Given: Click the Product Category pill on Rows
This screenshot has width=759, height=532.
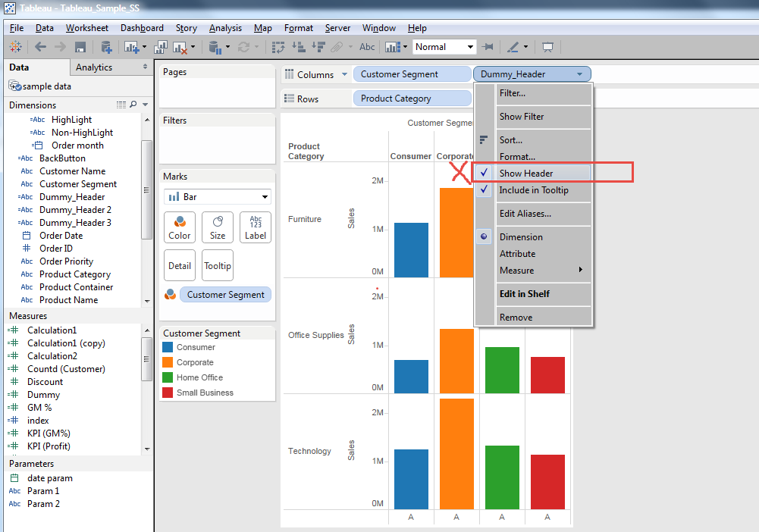Looking at the screenshot, I should click(x=412, y=99).
